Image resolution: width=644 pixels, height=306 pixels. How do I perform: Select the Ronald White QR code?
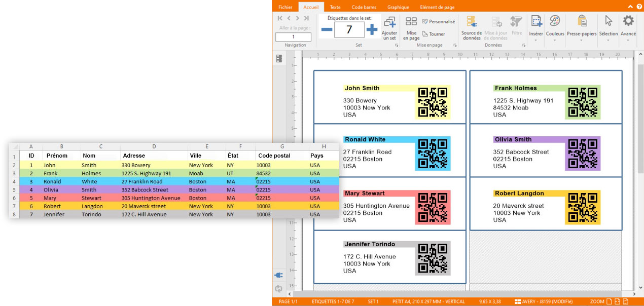point(433,154)
